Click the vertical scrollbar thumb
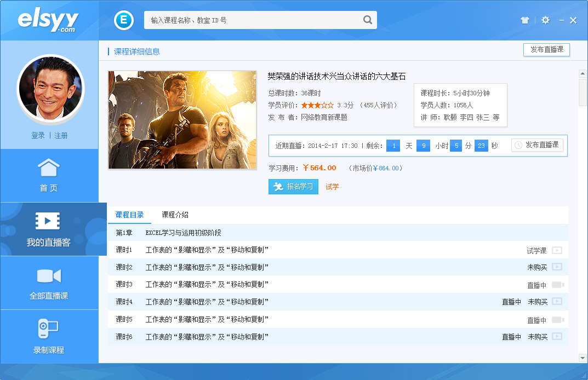The width and height of the screenshot is (588, 380). click(x=583, y=92)
